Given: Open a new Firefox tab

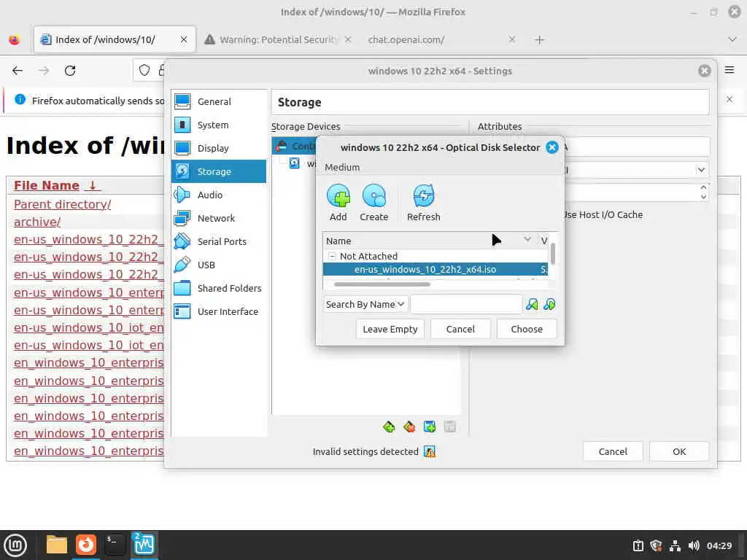Looking at the screenshot, I should click(x=539, y=40).
